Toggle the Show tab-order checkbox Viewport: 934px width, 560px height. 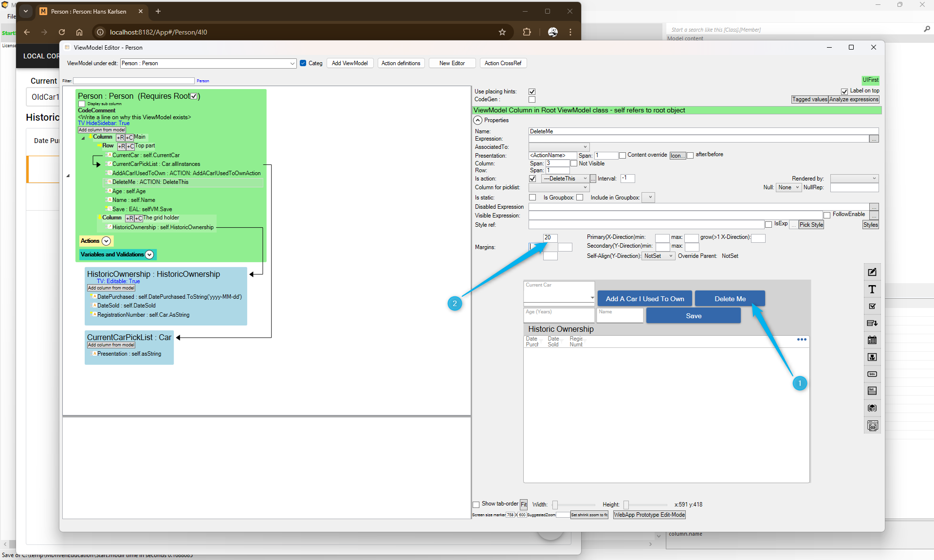pos(476,504)
